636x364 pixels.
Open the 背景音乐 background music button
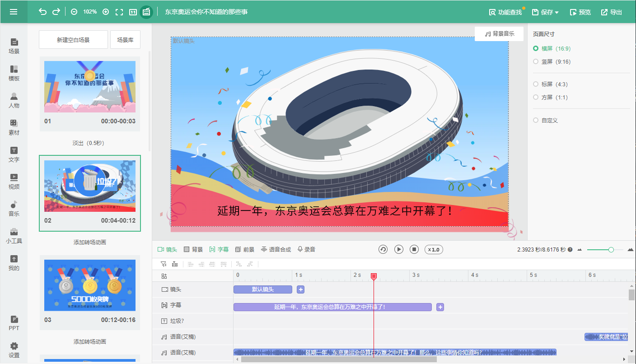coord(499,34)
